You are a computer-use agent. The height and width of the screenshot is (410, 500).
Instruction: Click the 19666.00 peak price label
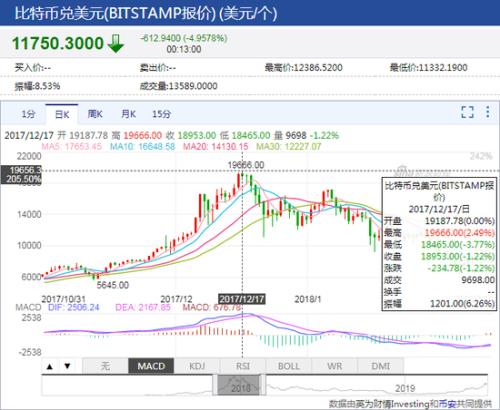point(246,165)
